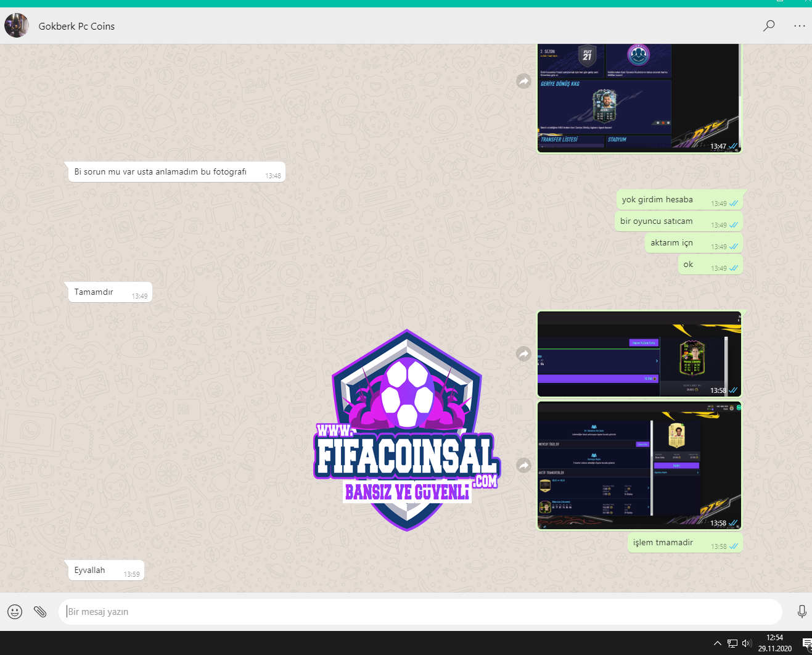Forward the 13:47 image message
The width and height of the screenshot is (812, 655).
point(523,81)
